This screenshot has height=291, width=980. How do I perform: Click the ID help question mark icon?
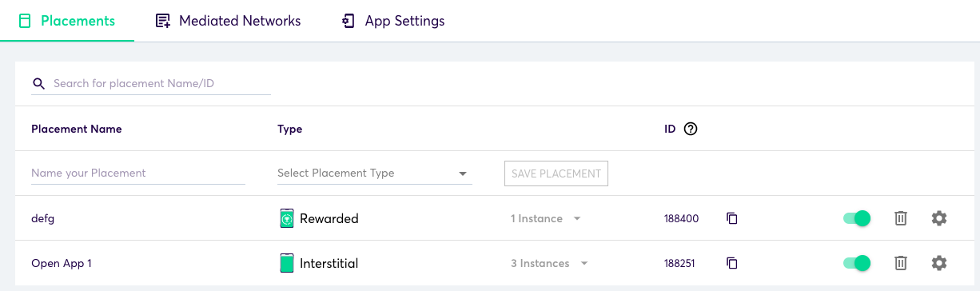[691, 129]
